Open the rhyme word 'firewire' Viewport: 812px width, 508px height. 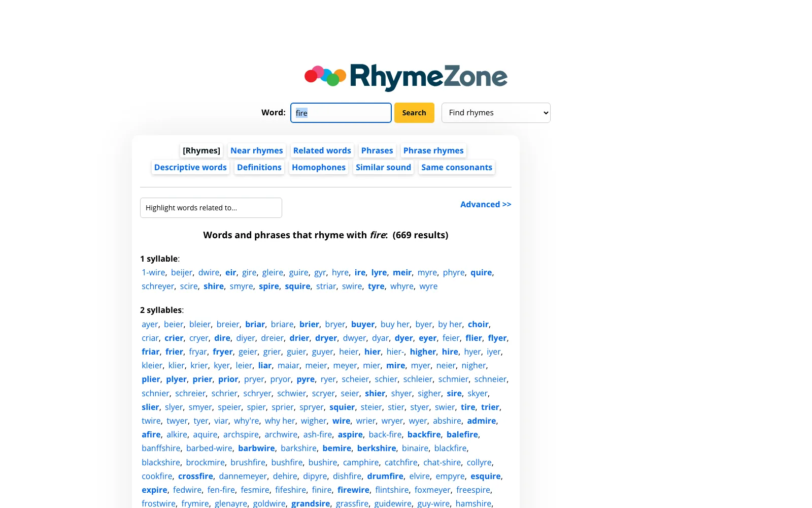353,490
